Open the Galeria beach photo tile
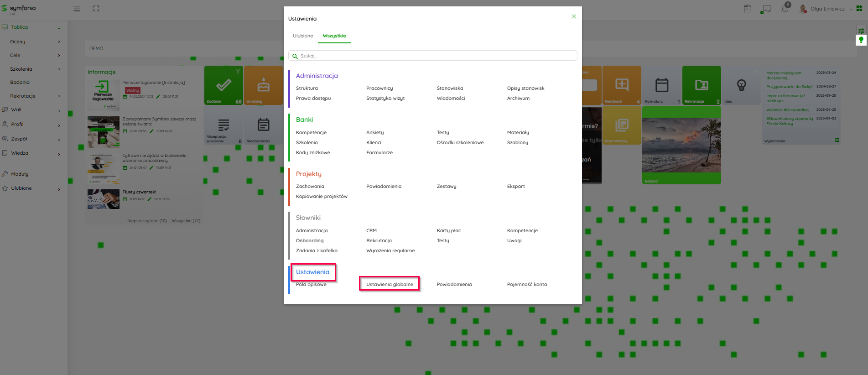This screenshot has width=868, height=375. pyautogui.click(x=681, y=145)
